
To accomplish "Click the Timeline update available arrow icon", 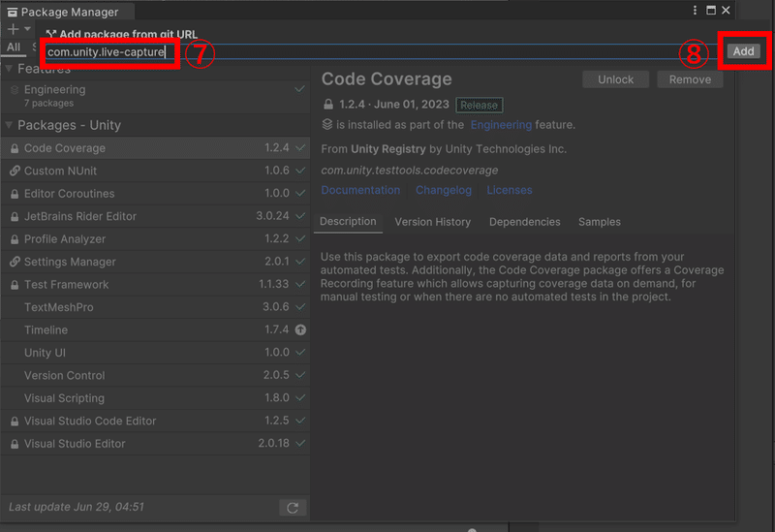I will [300, 329].
